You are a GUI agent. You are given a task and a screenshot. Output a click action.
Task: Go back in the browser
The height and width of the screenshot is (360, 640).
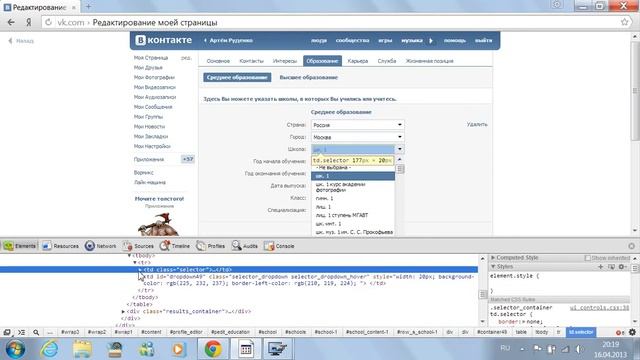[x=11, y=22]
